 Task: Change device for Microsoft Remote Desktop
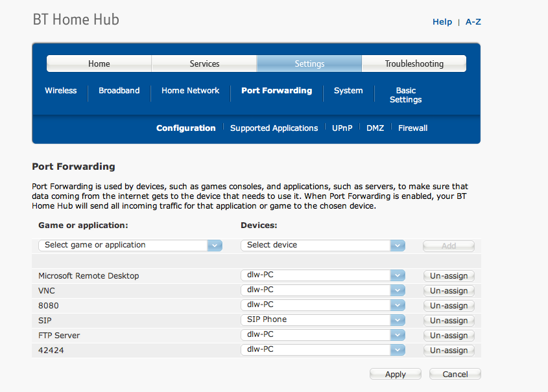coord(323,275)
